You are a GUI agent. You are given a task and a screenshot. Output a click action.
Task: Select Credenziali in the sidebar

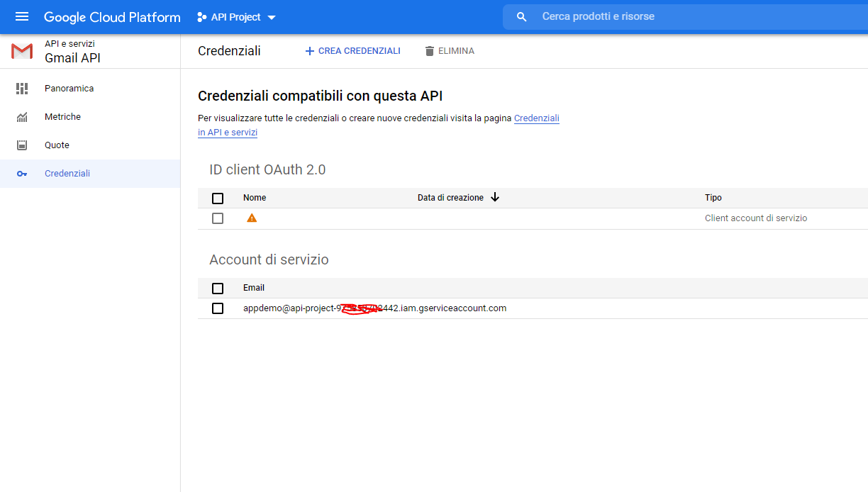(x=90, y=174)
